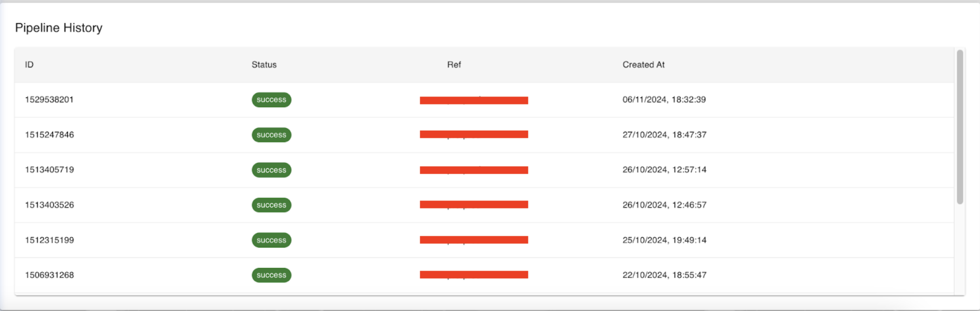Click redacted ref of pipeline 1512315199
The width and height of the screenshot is (980, 311).
click(474, 240)
